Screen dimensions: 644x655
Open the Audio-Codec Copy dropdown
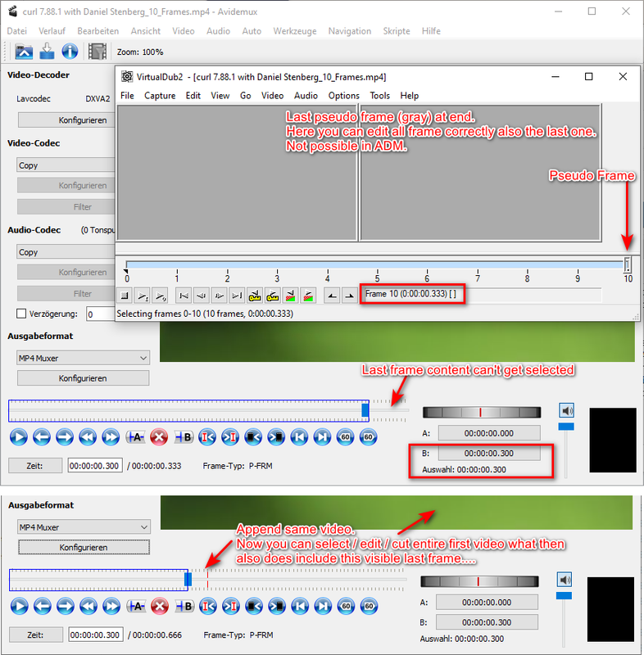point(66,252)
